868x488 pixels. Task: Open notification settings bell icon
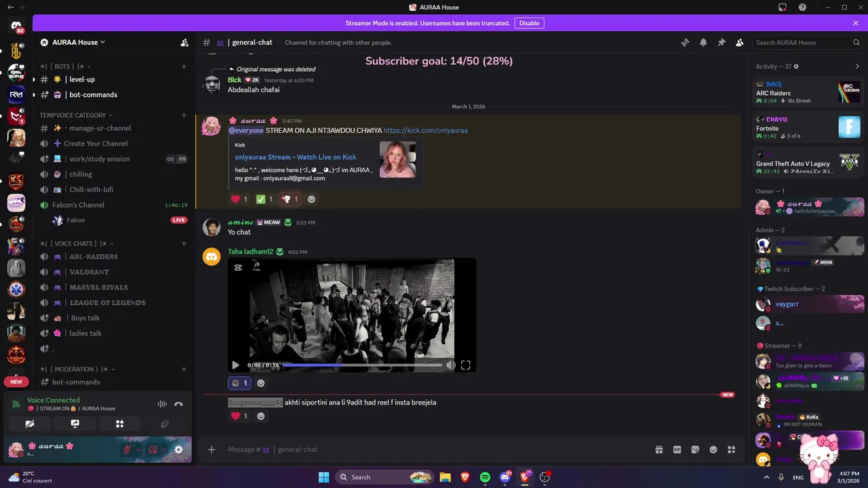pyautogui.click(x=703, y=42)
